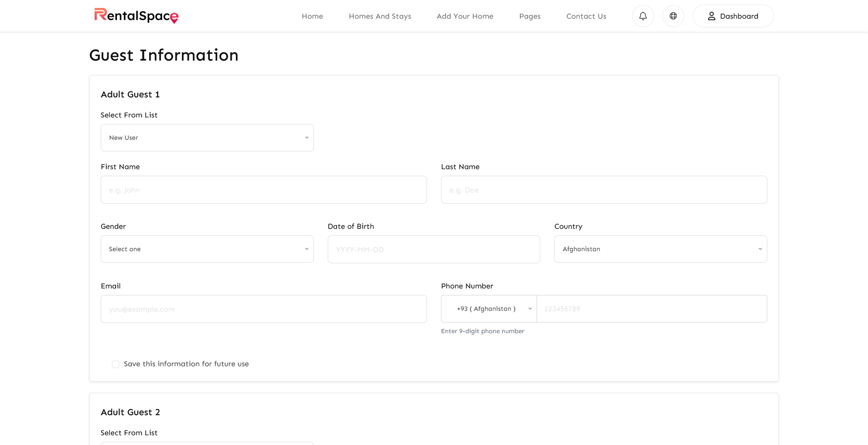Expand Adult Guest 1 Select From List dropdown

pyautogui.click(x=207, y=137)
